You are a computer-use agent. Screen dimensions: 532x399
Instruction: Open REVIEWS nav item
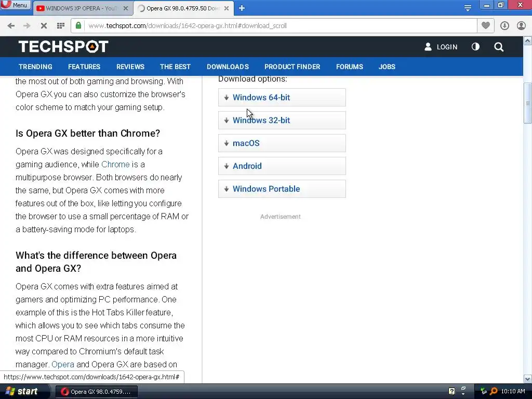pos(130,66)
